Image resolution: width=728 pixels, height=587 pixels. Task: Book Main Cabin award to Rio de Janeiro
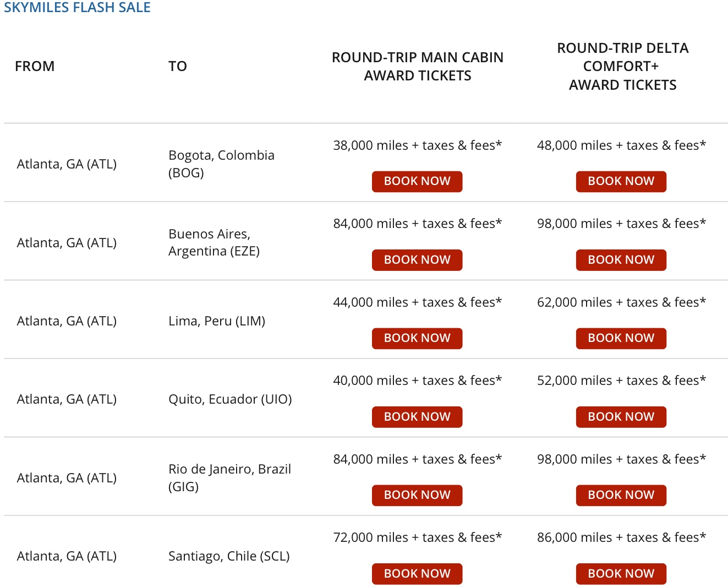pos(417,495)
